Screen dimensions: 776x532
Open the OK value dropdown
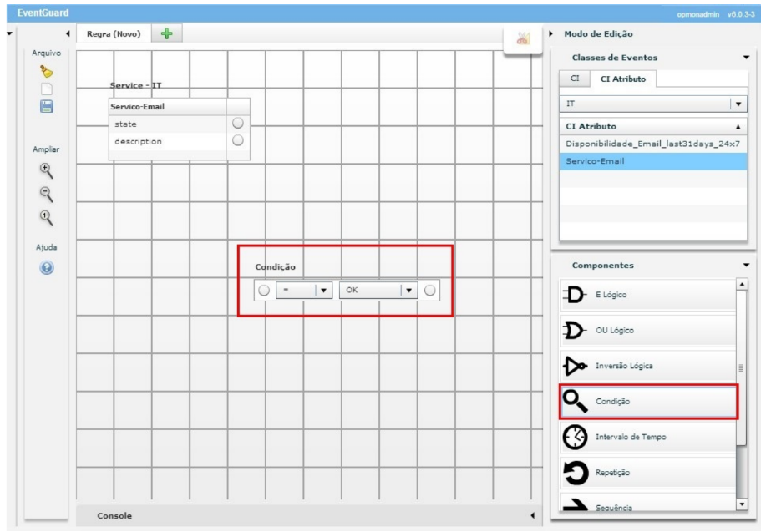(408, 291)
